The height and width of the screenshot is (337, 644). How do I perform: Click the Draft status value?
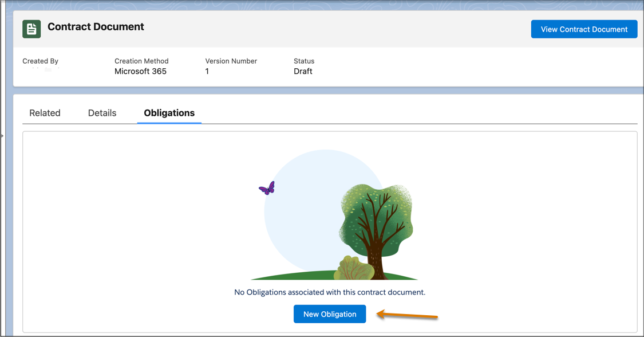[303, 71]
